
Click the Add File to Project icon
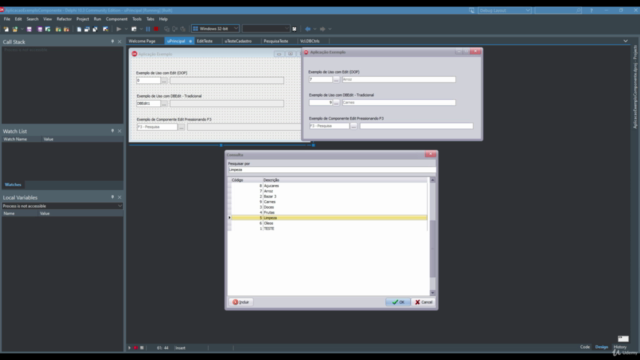[58, 29]
